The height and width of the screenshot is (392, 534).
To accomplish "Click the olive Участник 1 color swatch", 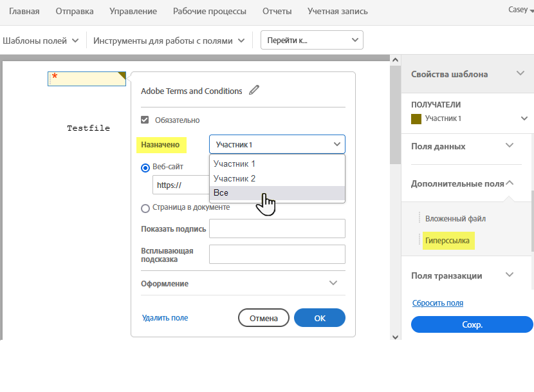I will click(416, 118).
